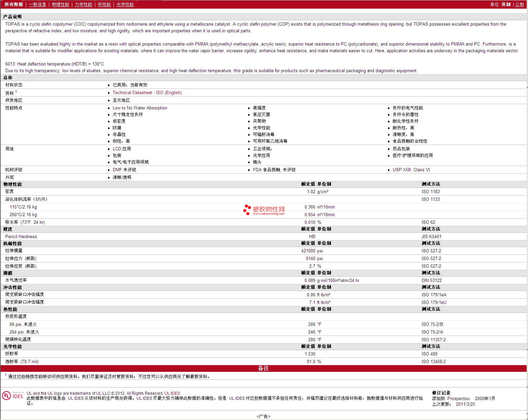Click the 高强度 feature link
The image size is (528, 420).
259,108
